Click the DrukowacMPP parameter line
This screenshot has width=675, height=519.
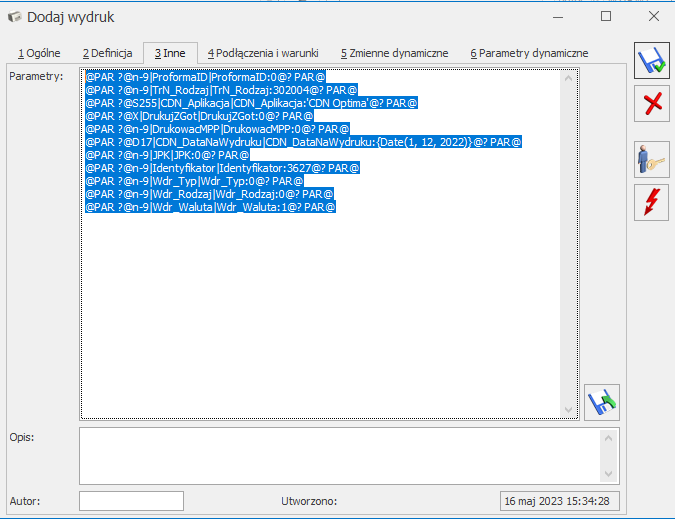pos(217,129)
